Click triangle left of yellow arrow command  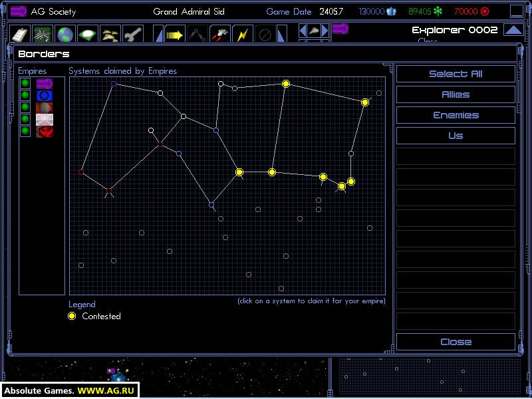coord(159,35)
